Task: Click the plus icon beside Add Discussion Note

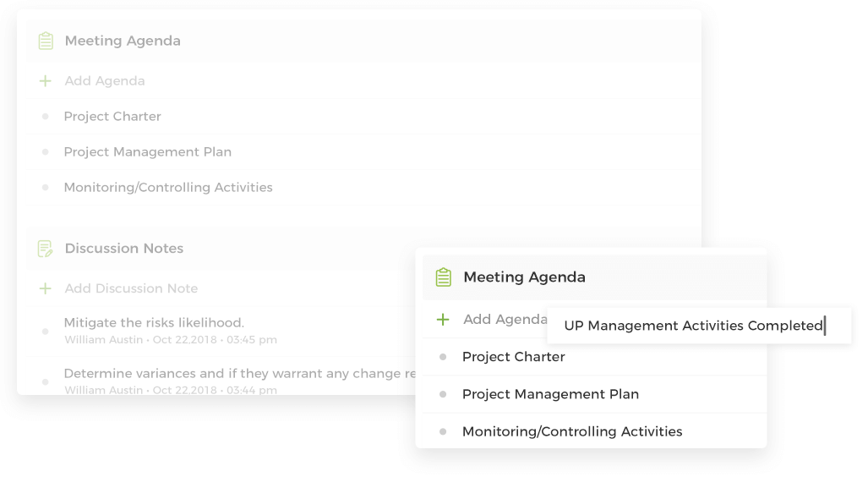Action: coord(46,288)
